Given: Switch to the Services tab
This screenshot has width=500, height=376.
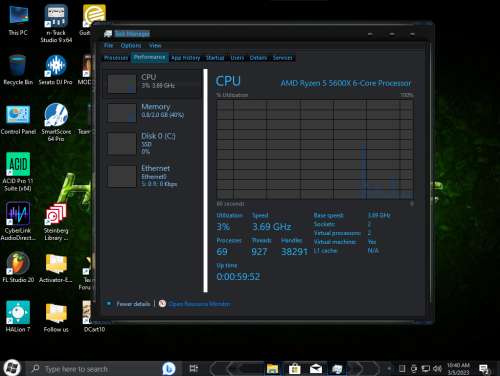Looking at the screenshot, I should (283, 58).
